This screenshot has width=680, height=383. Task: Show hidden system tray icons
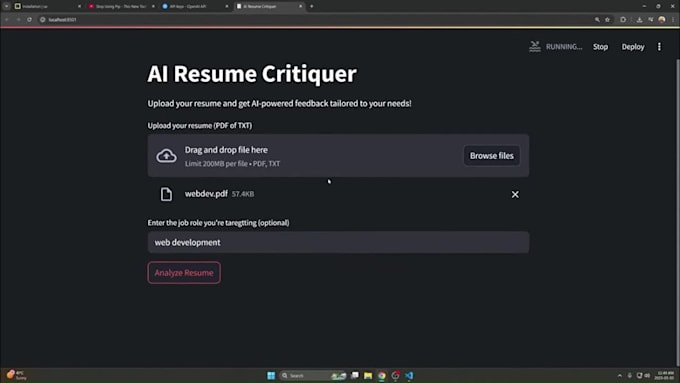pyautogui.click(x=619, y=376)
